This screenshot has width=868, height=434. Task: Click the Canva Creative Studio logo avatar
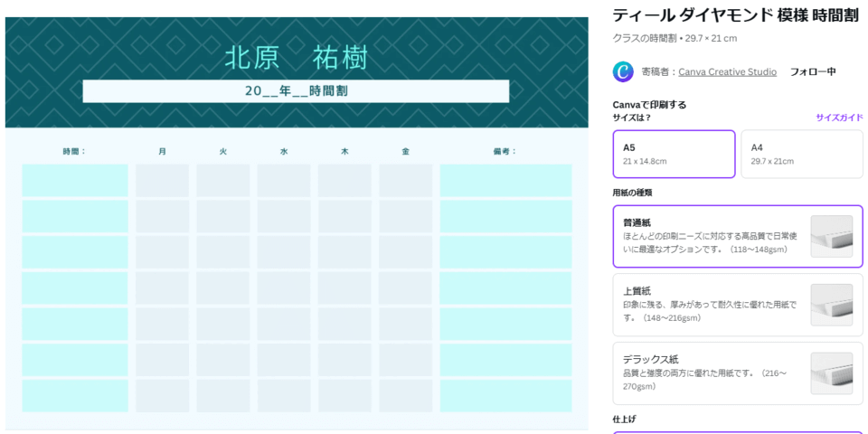[623, 71]
